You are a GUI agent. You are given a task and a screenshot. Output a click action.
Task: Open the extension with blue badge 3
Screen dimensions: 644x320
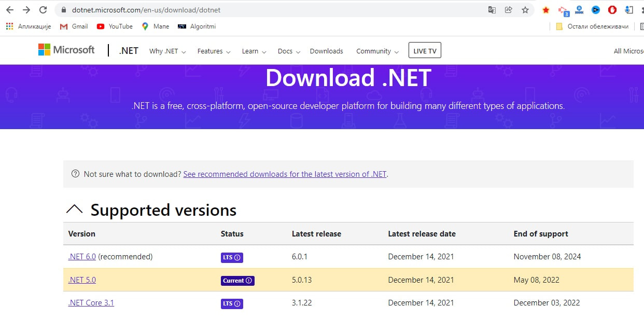point(563,10)
